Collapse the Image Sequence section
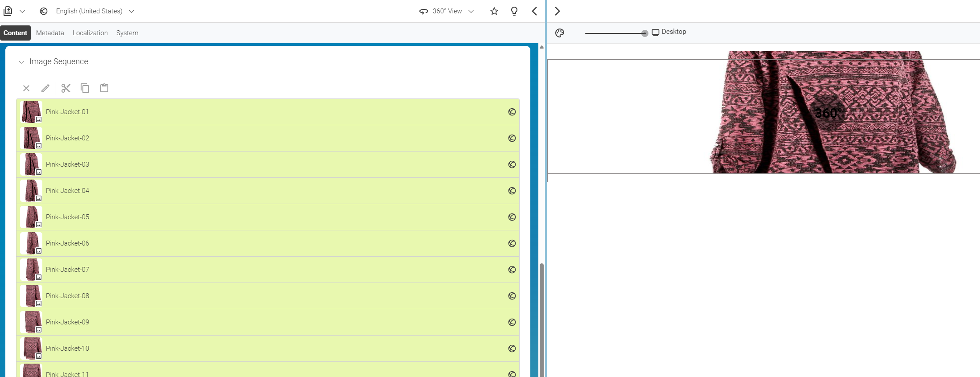This screenshot has height=377, width=980. pyautogui.click(x=21, y=62)
